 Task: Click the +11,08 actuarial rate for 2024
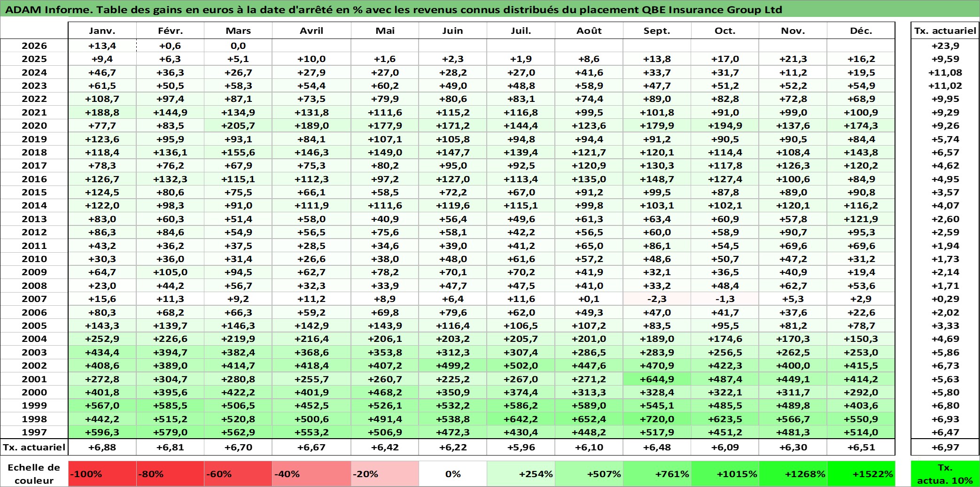click(945, 72)
